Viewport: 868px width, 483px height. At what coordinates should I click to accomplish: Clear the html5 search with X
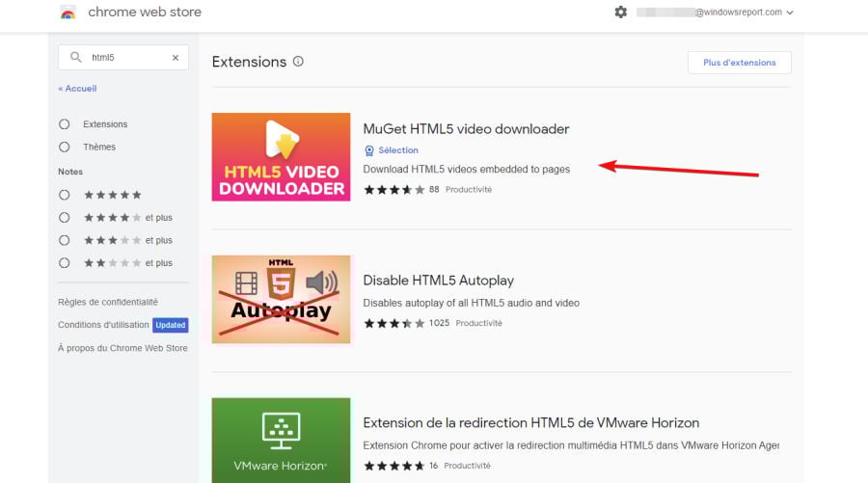pos(176,58)
